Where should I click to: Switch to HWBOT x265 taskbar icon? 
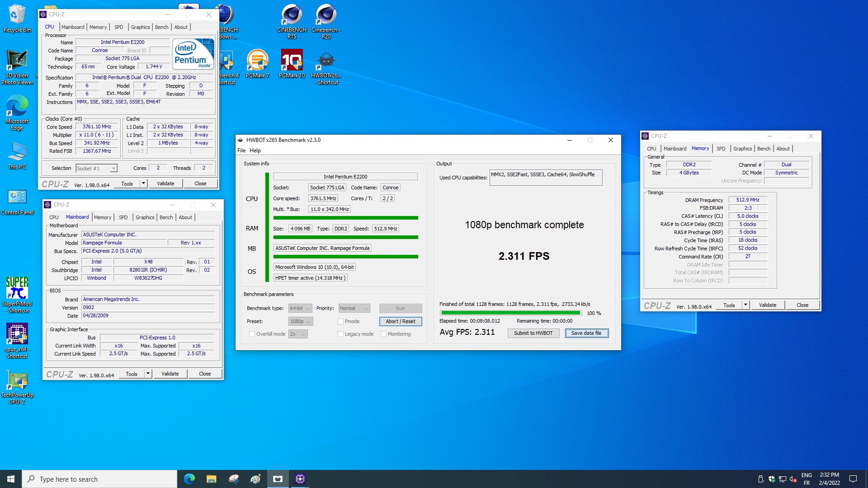pos(278,479)
